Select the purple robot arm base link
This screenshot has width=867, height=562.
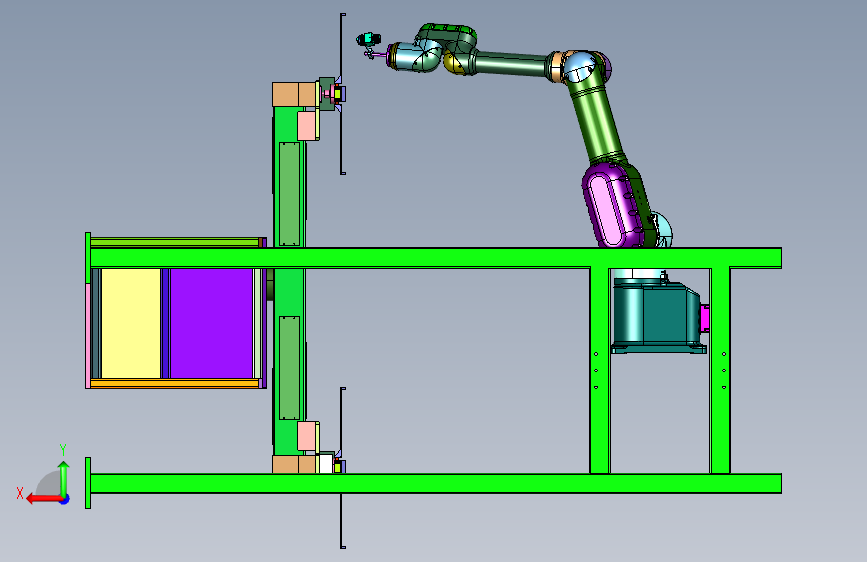pos(615,205)
